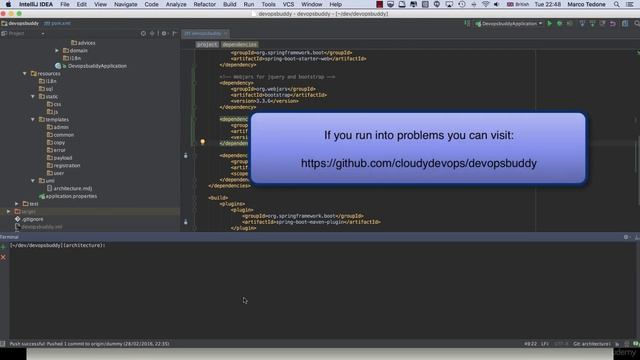Click the devopsbuddy breadcrumb in navigation bar
Image resolution: width=640 pixels, height=360 pixels.
pos(20,23)
